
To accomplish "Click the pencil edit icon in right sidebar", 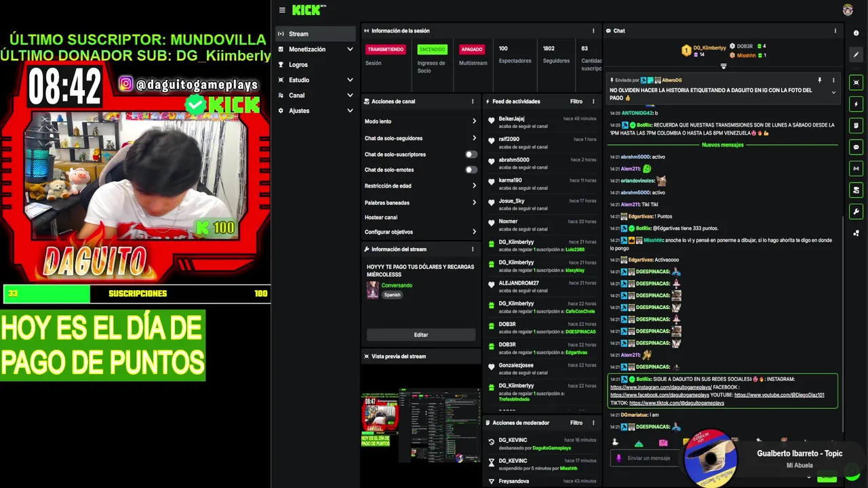I will tap(856, 55).
